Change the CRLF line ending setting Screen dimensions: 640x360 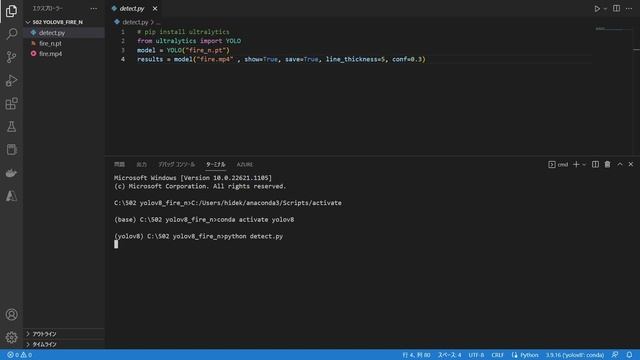pos(497,355)
